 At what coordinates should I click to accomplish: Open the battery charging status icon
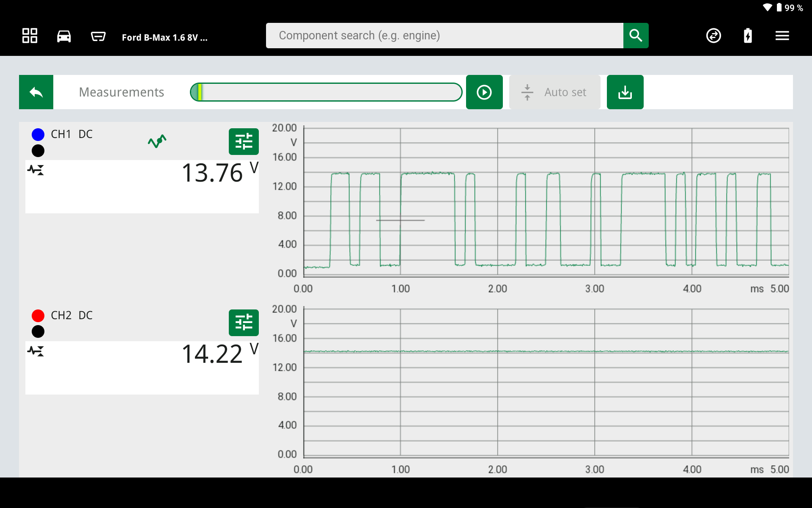coord(748,36)
